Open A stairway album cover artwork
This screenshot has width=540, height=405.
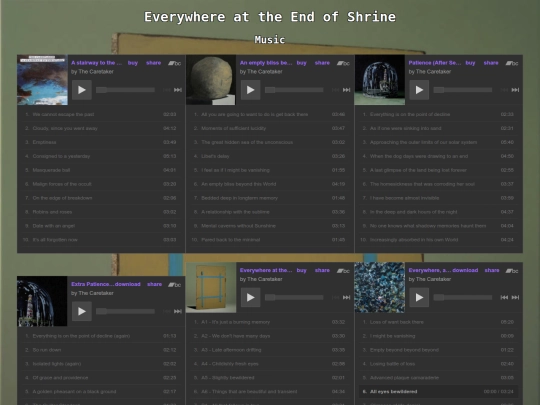(42, 80)
